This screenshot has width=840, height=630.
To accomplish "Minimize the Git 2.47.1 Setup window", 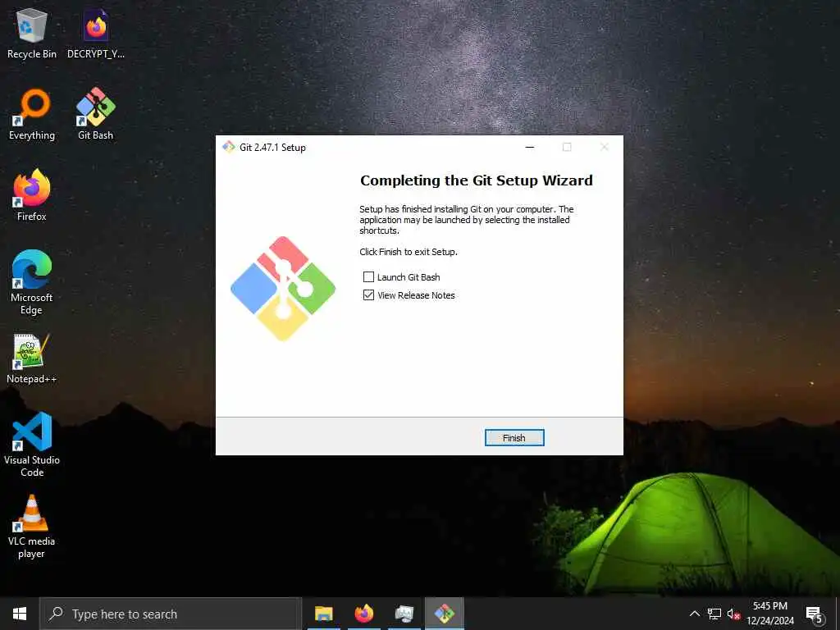I will pos(530,148).
